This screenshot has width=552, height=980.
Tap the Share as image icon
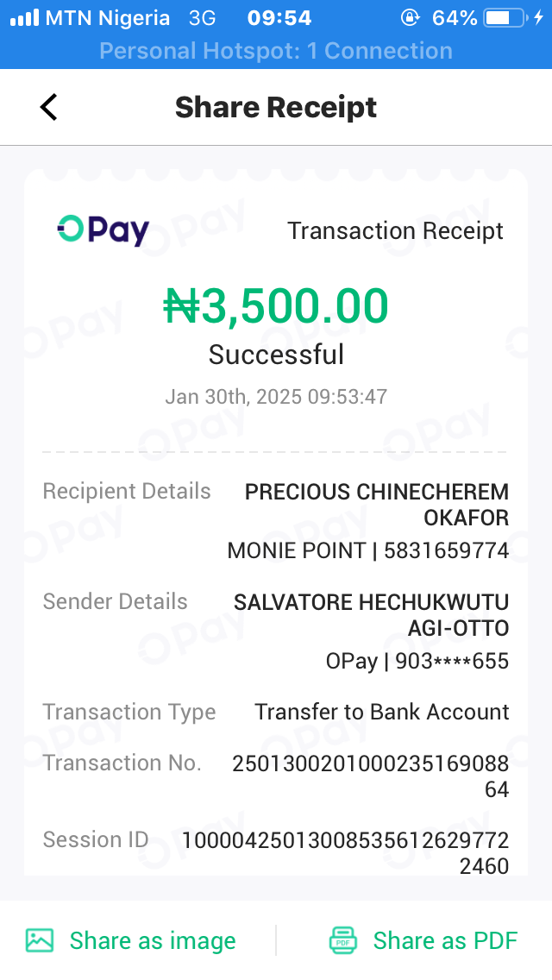pyautogui.click(x=40, y=939)
